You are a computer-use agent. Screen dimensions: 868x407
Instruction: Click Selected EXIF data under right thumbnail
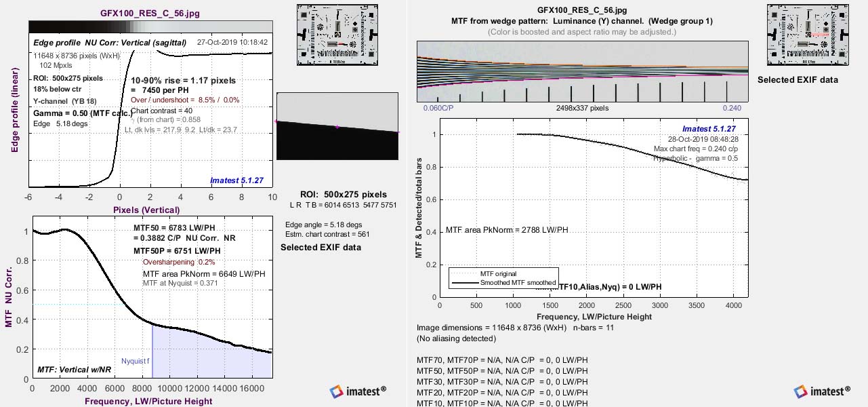[x=798, y=79]
